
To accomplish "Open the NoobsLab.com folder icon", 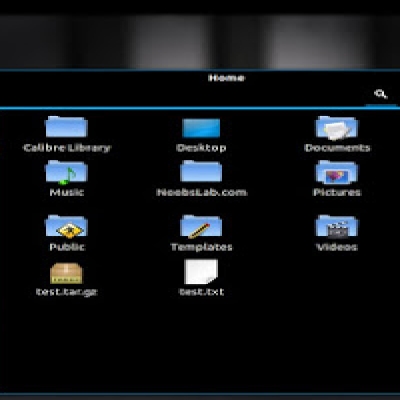I will click(x=201, y=171).
